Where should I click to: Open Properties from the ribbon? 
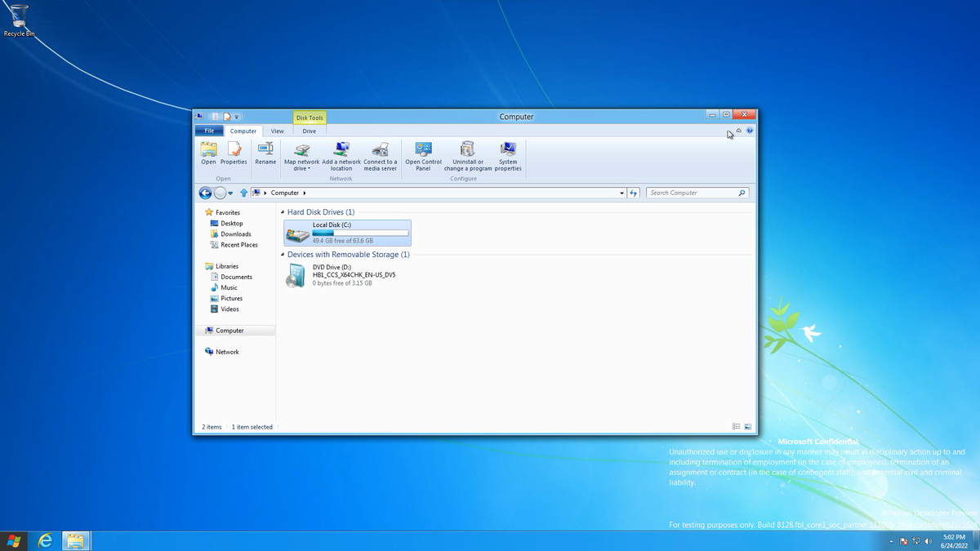(x=234, y=153)
